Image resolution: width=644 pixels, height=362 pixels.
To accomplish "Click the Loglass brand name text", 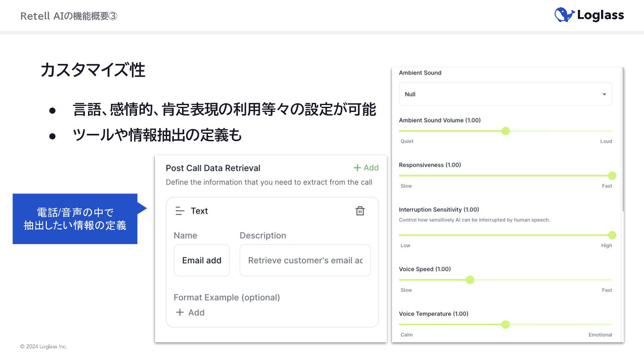I will (600, 15).
